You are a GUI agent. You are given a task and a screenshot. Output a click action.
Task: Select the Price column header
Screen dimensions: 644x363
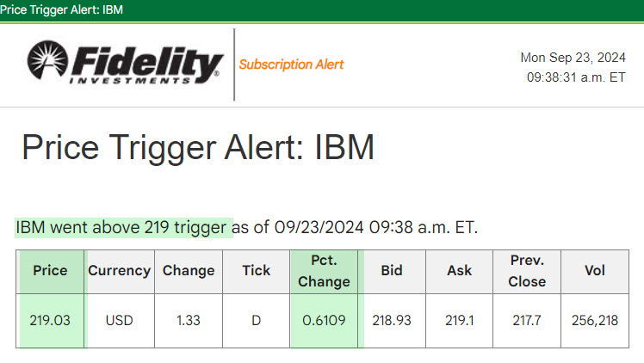click(50, 270)
